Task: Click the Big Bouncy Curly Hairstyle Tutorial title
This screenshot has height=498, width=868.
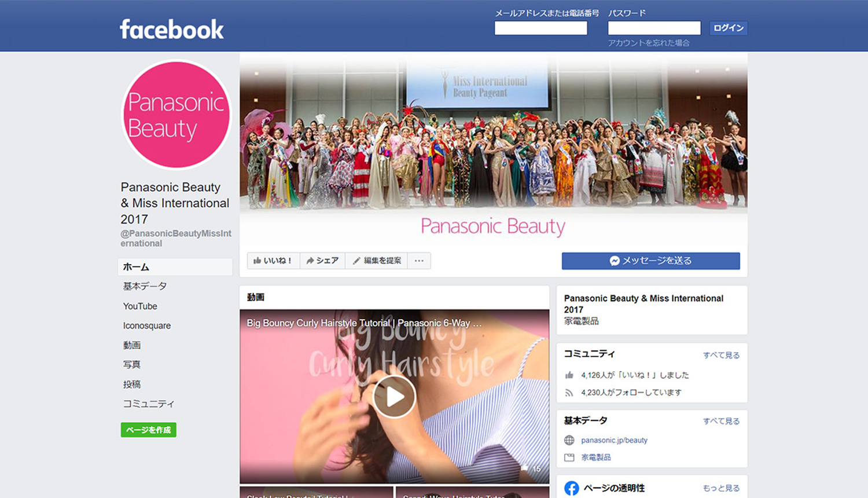Action: 364,323
